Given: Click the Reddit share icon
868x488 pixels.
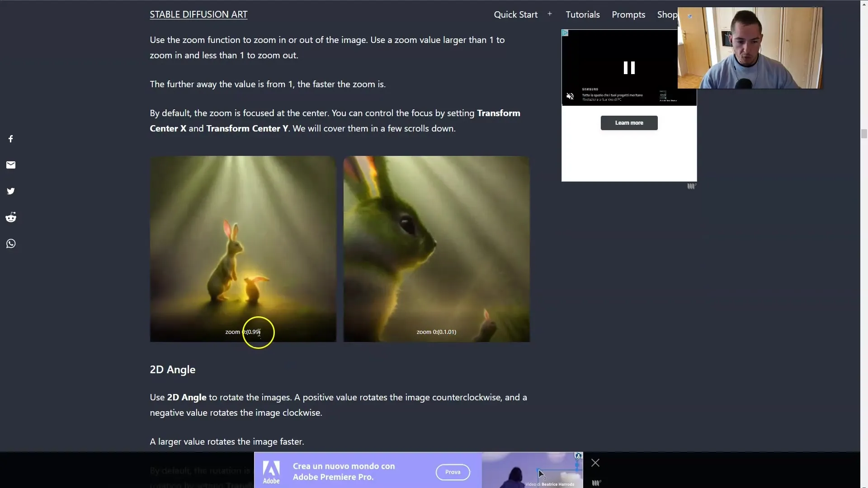Looking at the screenshot, I should coord(11,216).
